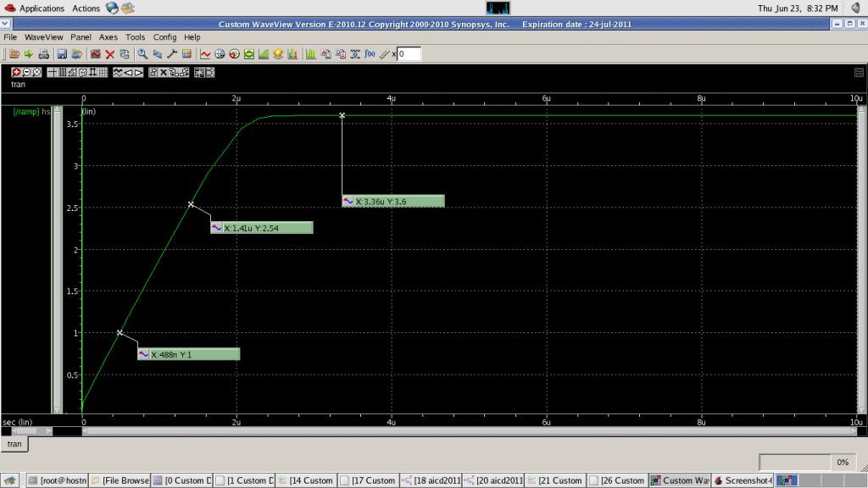Image resolution: width=868 pixels, height=488 pixels.
Task: Click the X:1.41u Y:2.54 marker label
Action: click(262, 228)
